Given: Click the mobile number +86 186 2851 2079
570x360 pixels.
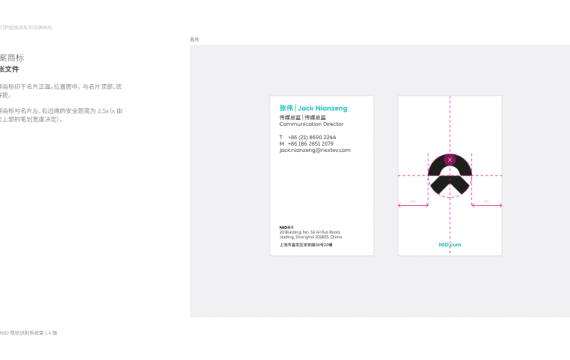Looking at the screenshot, I should 310,144.
